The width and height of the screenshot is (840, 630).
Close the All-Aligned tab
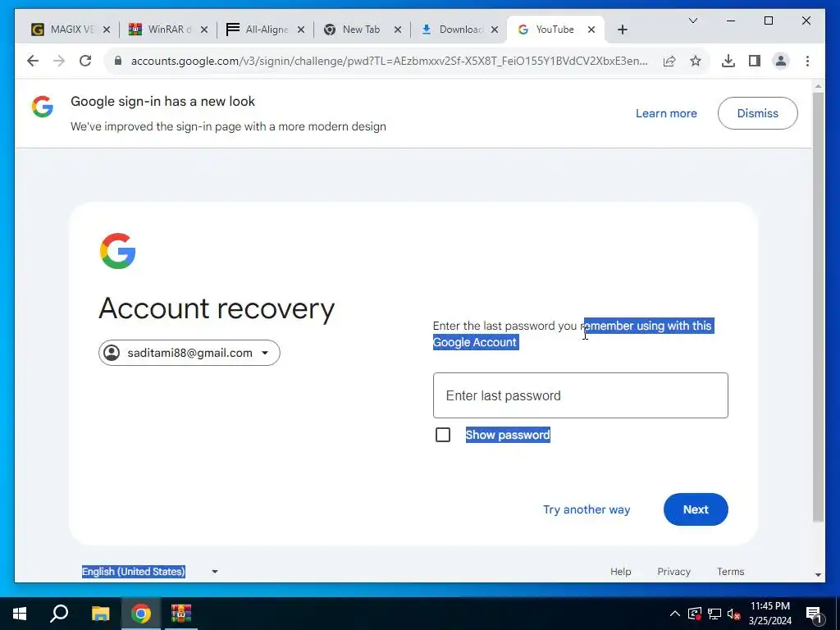coord(300,30)
